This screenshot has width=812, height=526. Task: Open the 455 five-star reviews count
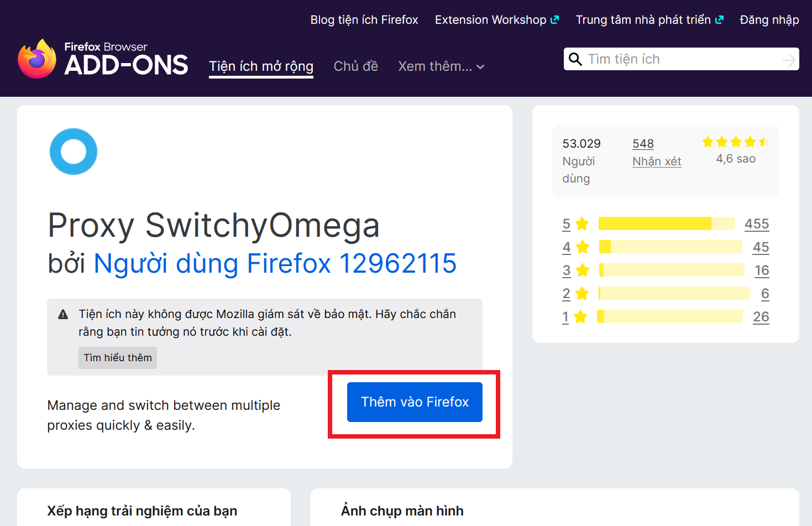tap(757, 224)
